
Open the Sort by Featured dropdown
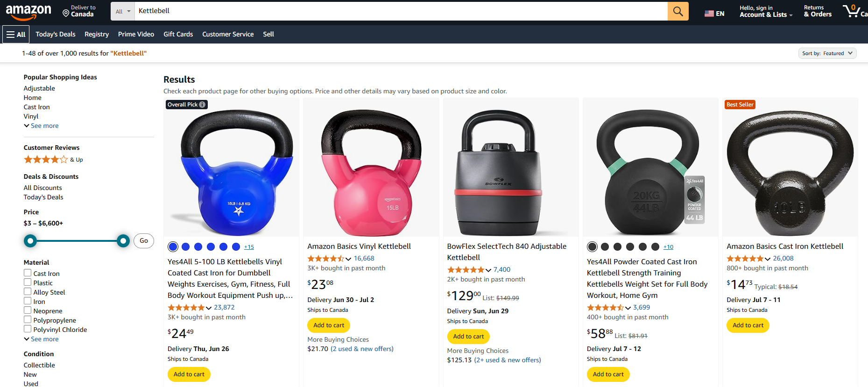click(x=827, y=53)
